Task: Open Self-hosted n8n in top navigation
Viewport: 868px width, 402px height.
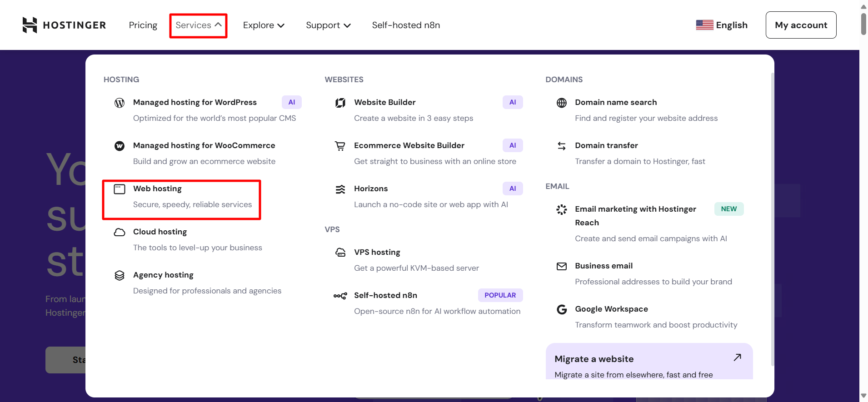Action: pyautogui.click(x=406, y=25)
